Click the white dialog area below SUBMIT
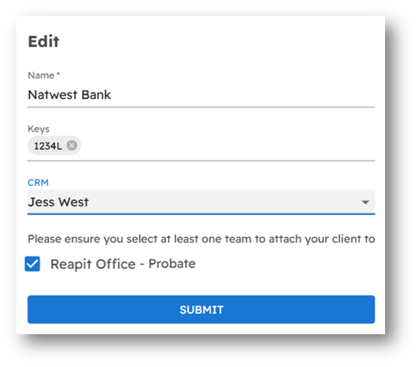This screenshot has height=367, width=418. pos(201,329)
